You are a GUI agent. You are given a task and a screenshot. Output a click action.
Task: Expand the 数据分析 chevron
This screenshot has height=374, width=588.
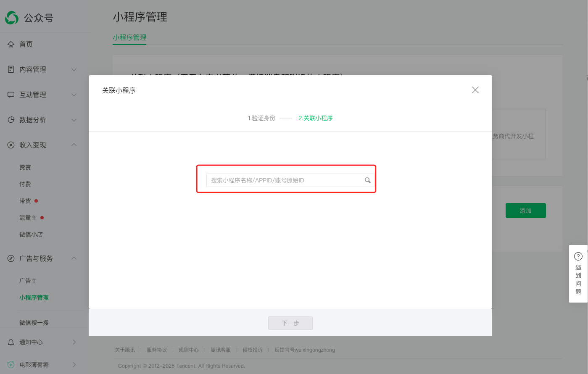[74, 120]
